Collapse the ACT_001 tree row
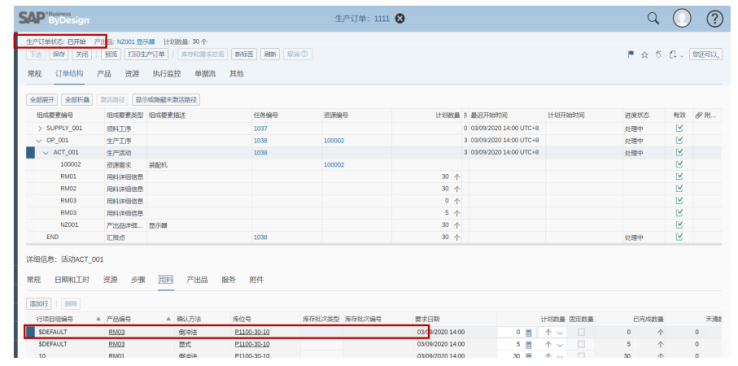The image size is (738, 366). click(46, 152)
